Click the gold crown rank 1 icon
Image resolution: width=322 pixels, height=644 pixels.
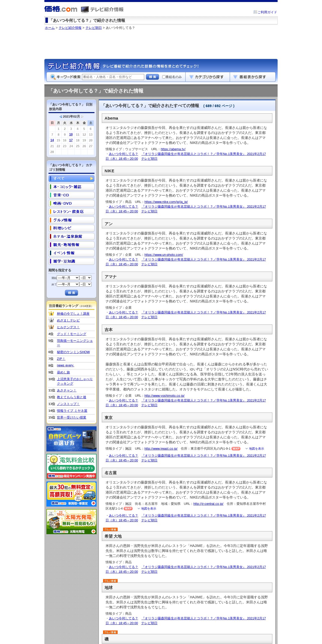coord(51,313)
